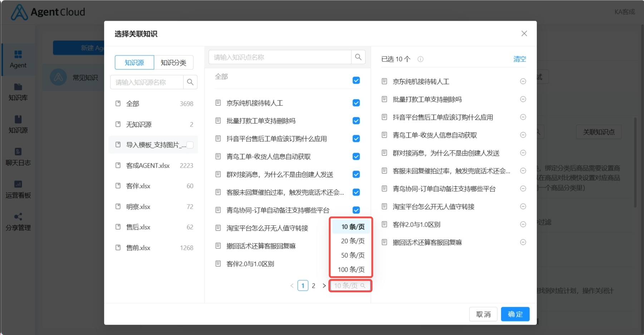Select 无知识源 source entry

pos(154,124)
